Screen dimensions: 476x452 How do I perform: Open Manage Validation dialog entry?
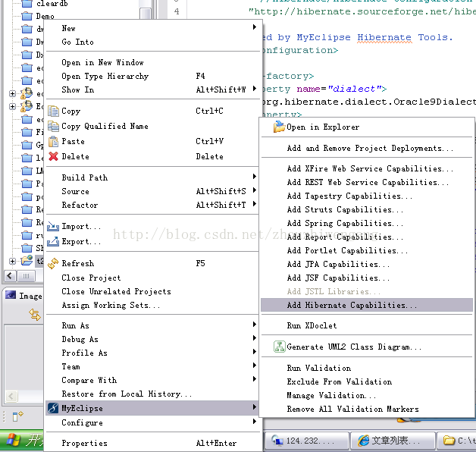point(367,396)
